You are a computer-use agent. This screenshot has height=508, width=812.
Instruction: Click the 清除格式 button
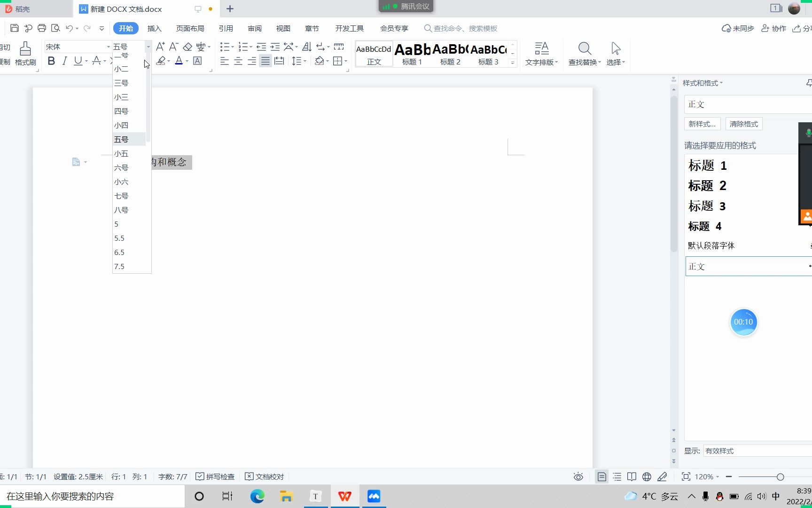[x=744, y=124]
